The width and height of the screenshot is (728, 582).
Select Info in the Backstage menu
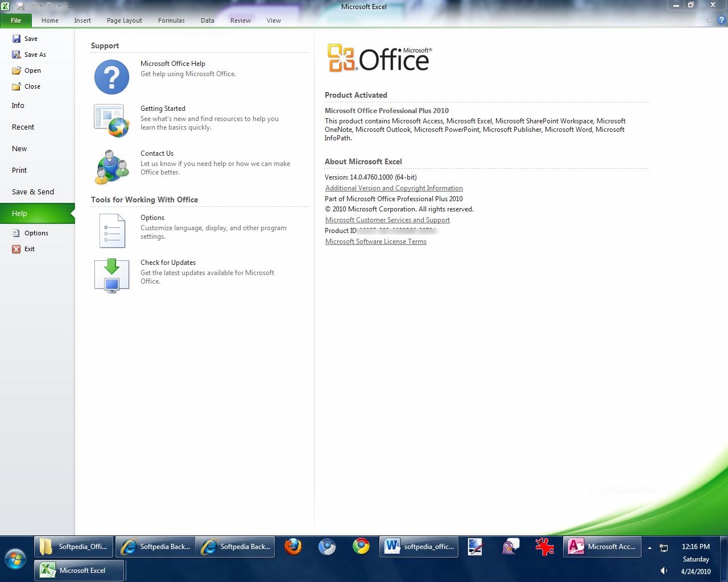click(x=37, y=106)
